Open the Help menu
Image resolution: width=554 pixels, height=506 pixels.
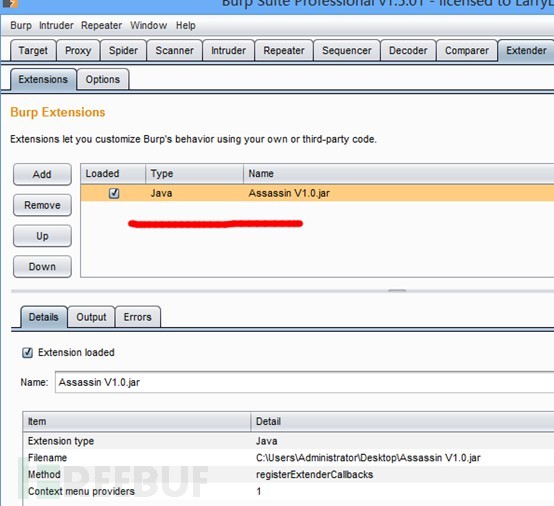point(186,25)
